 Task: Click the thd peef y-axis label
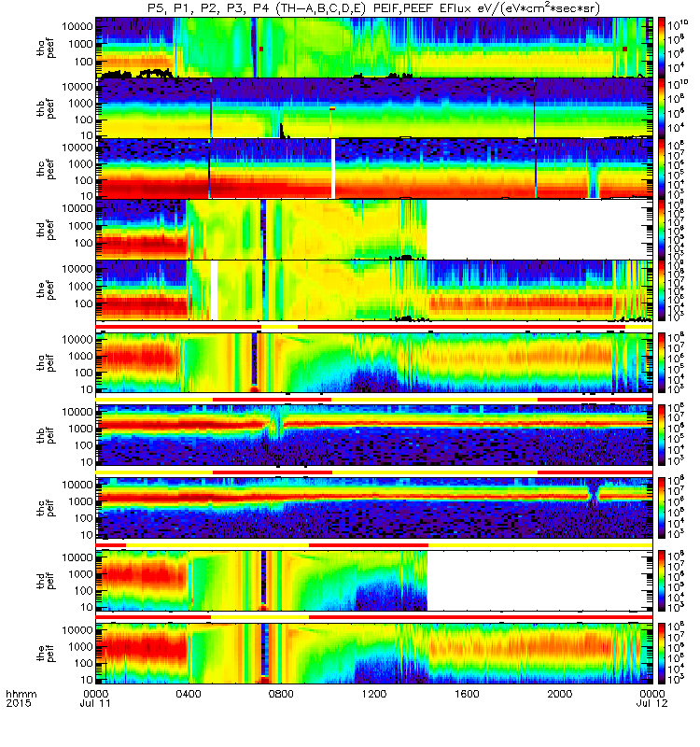pyautogui.click(x=46, y=230)
